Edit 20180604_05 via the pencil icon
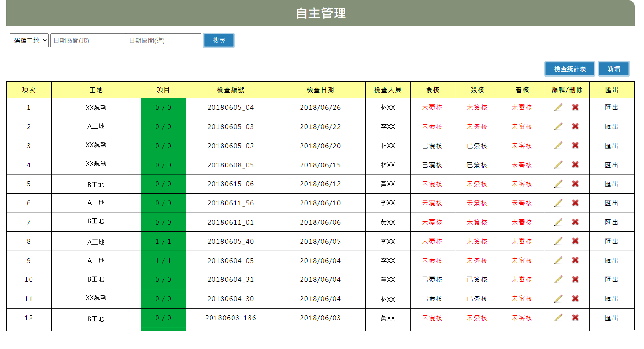Viewport: 644px width, 349px height. click(x=558, y=261)
